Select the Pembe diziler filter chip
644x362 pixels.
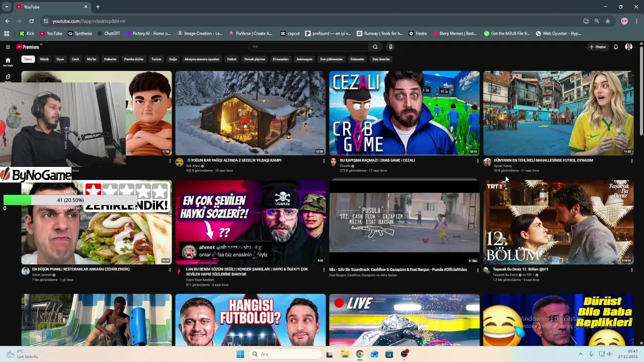click(134, 59)
